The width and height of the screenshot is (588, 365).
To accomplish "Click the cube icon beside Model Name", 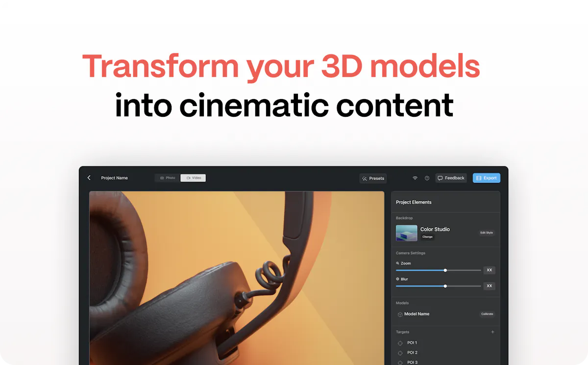I will [400, 314].
